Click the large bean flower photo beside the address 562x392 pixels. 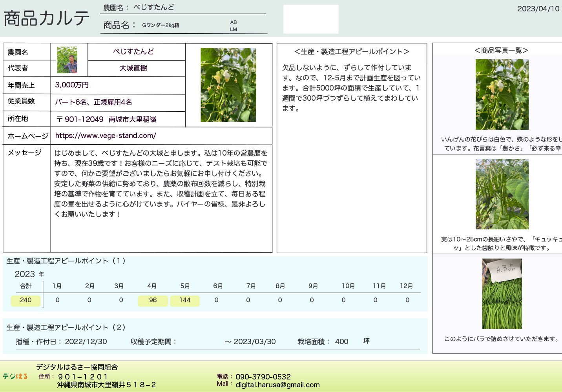[228, 85]
